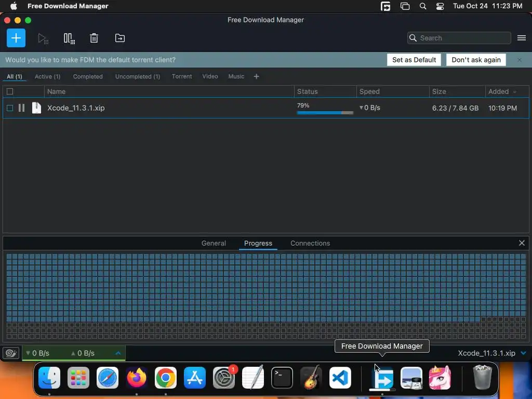This screenshot has width=532, height=399.
Task: Move download with the folder arrow icon
Action: (120, 38)
